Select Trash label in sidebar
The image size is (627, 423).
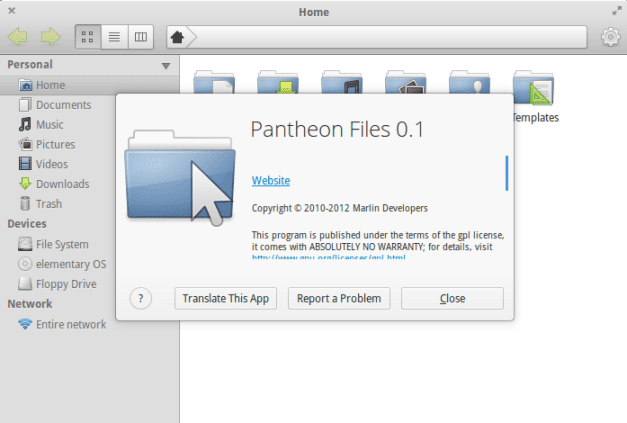pos(49,204)
